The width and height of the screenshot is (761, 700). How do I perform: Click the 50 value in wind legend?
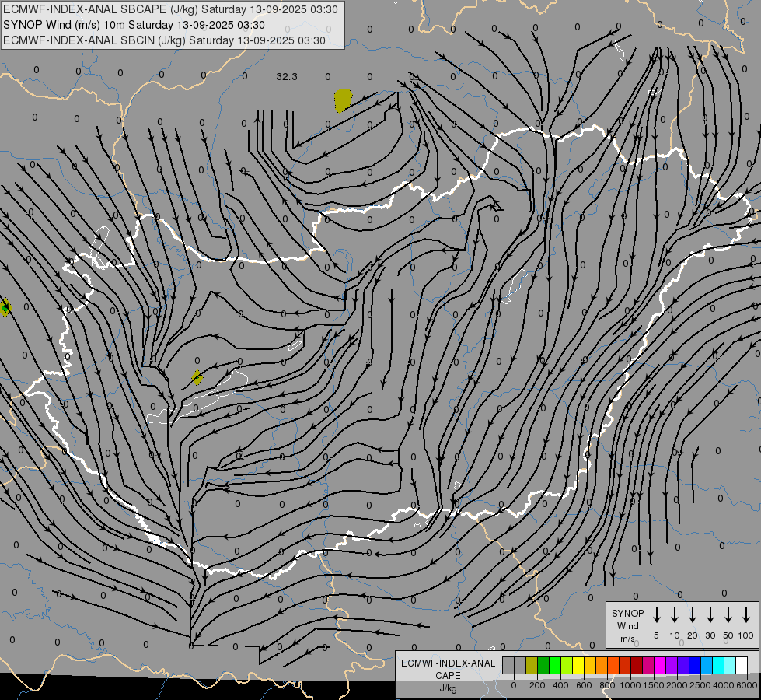tap(728, 635)
